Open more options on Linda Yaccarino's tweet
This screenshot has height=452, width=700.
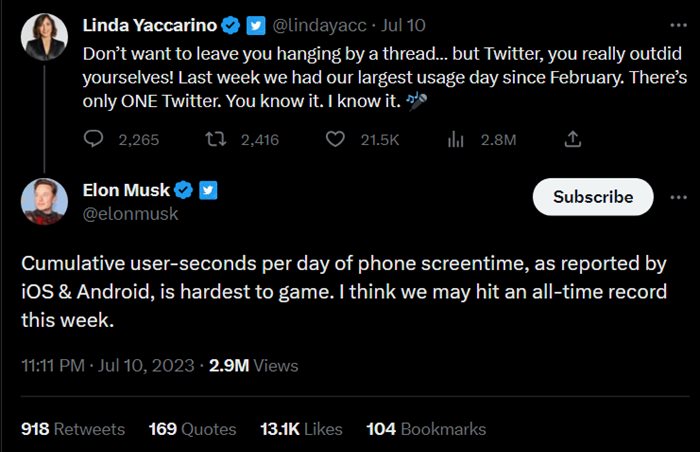pos(678,22)
